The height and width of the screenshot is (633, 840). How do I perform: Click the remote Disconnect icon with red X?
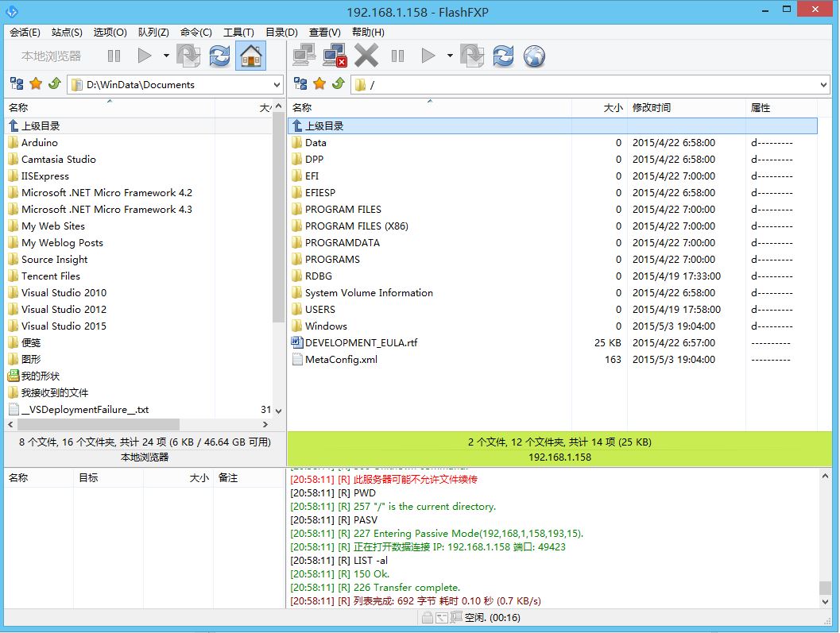(335, 56)
